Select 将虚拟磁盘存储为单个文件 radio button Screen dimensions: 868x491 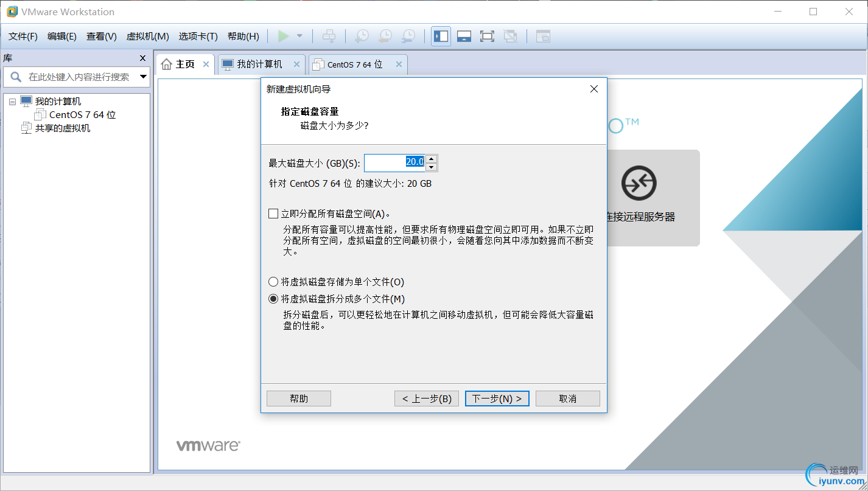273,282
